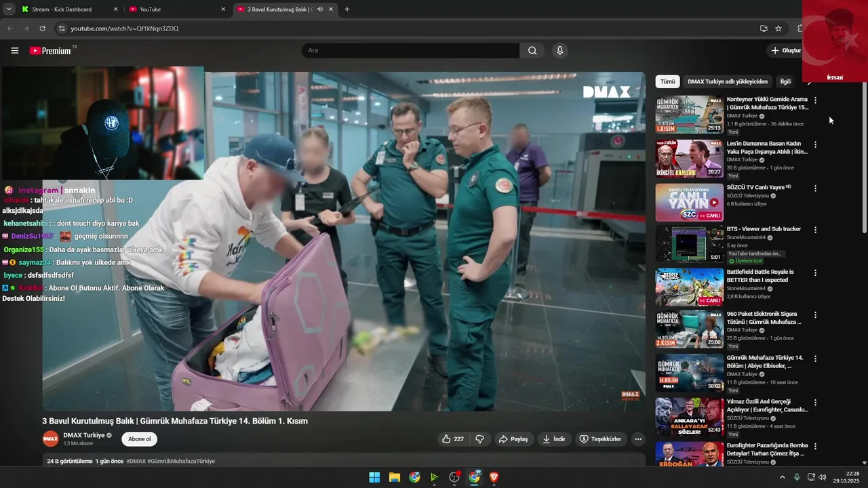Open Konteyner Yüklü Gemide Arama thumbnail
The width and height of the screenshot is (868, 488).
coord(689,115)
